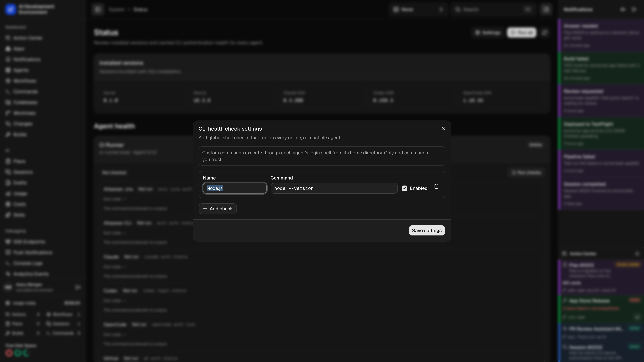The height and width of the screenshot is (362, 644).
Task: Select the 'CLI health check settings' heading
Action: coord(230,129)
